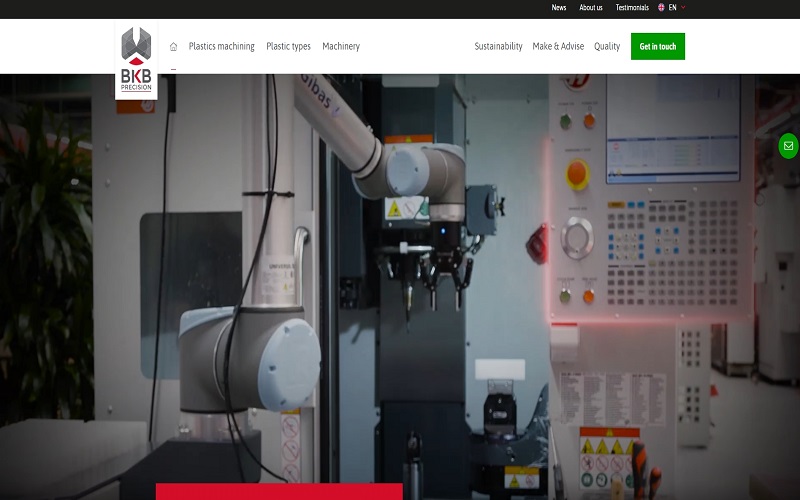Expand the language dropdown chevron
Image resolution: width=800 pixels, height=500 pixels.
(x=684, y=8)
